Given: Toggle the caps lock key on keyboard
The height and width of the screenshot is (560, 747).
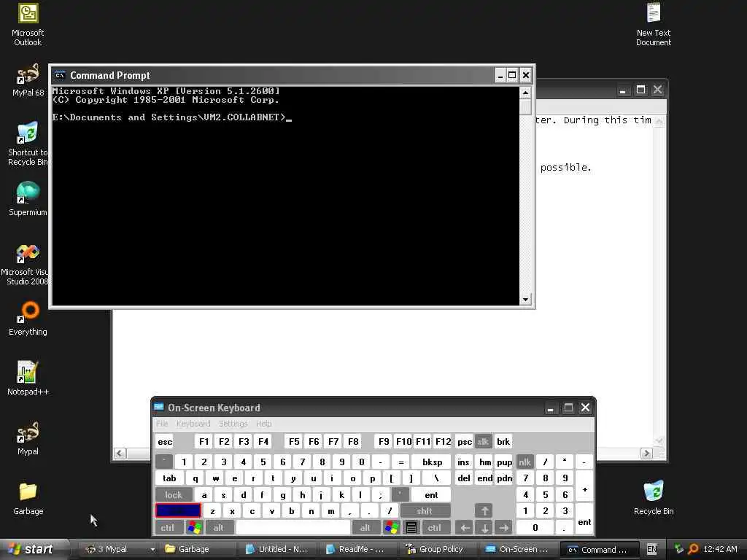Looking at the screenshot, I should pos(174,495).
